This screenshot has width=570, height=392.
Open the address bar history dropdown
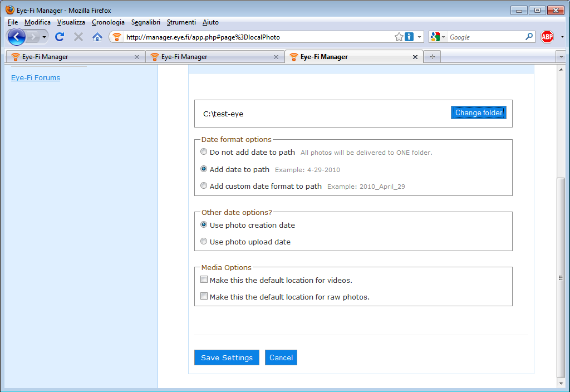click(419, 37)
